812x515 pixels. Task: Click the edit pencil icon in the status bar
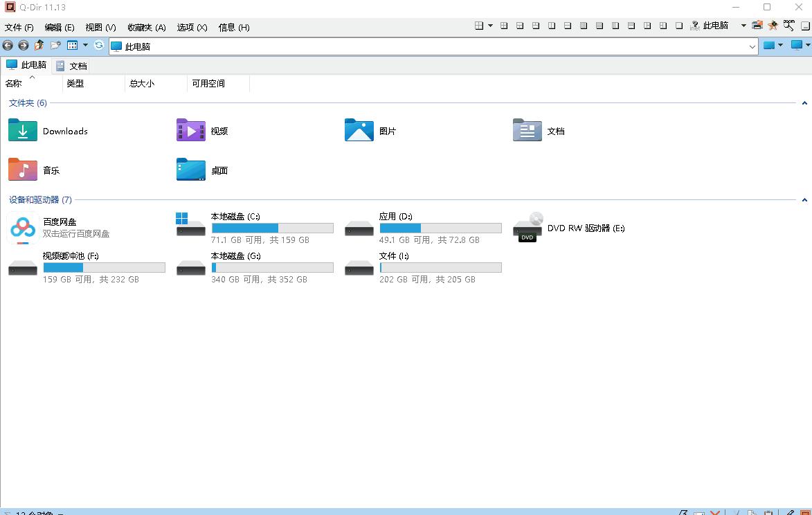tap(790, 512)
